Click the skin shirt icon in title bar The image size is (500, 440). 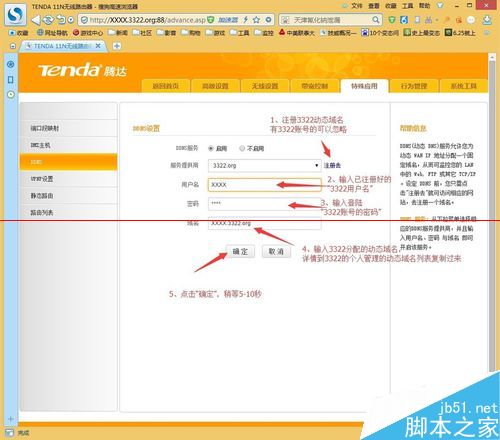click(x=440, y=6)
